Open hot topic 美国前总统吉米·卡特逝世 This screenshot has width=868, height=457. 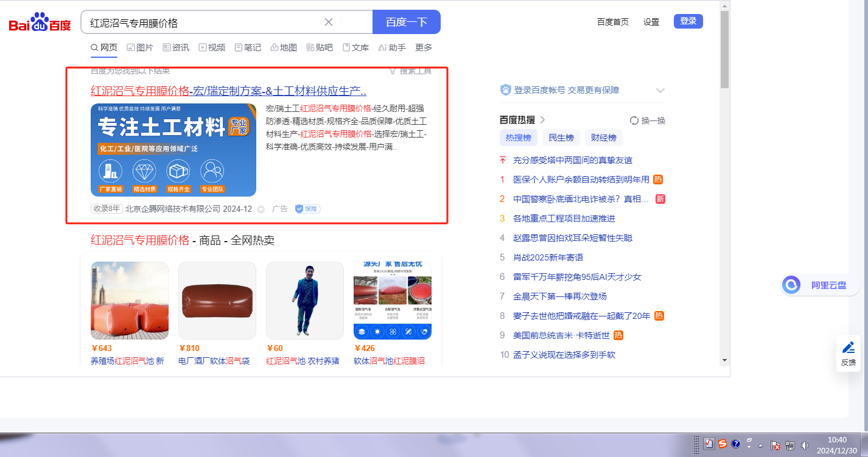(x=562, y=335)
